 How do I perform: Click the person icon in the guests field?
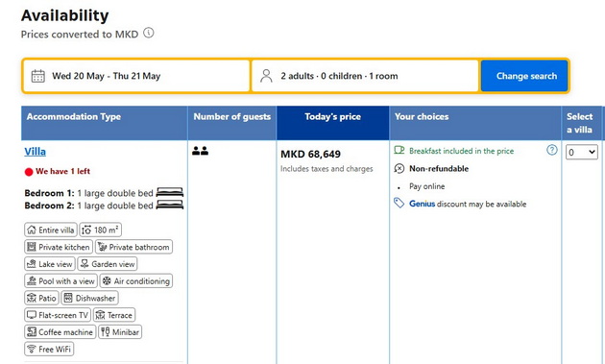pyautogui.click(x=266, y=76)
